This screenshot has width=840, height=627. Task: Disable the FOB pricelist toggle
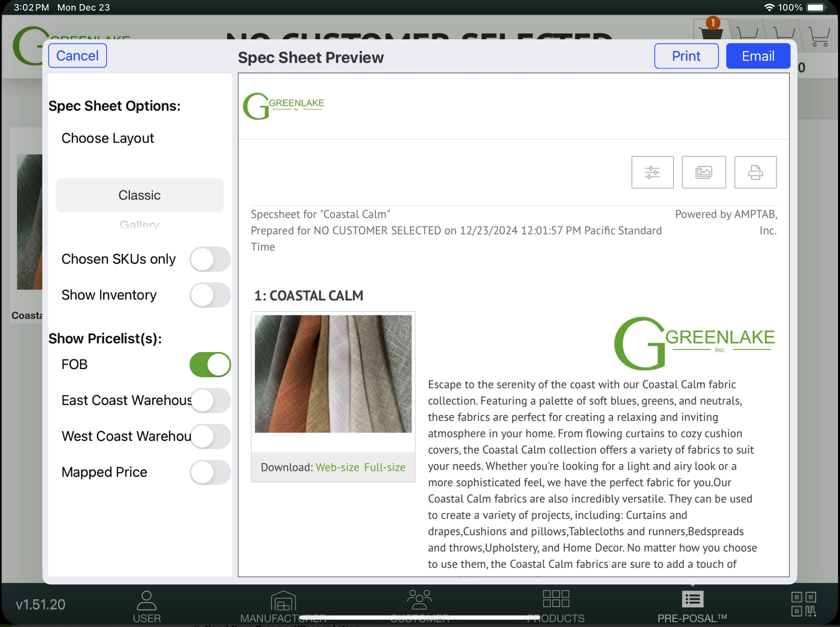(210, 364)
